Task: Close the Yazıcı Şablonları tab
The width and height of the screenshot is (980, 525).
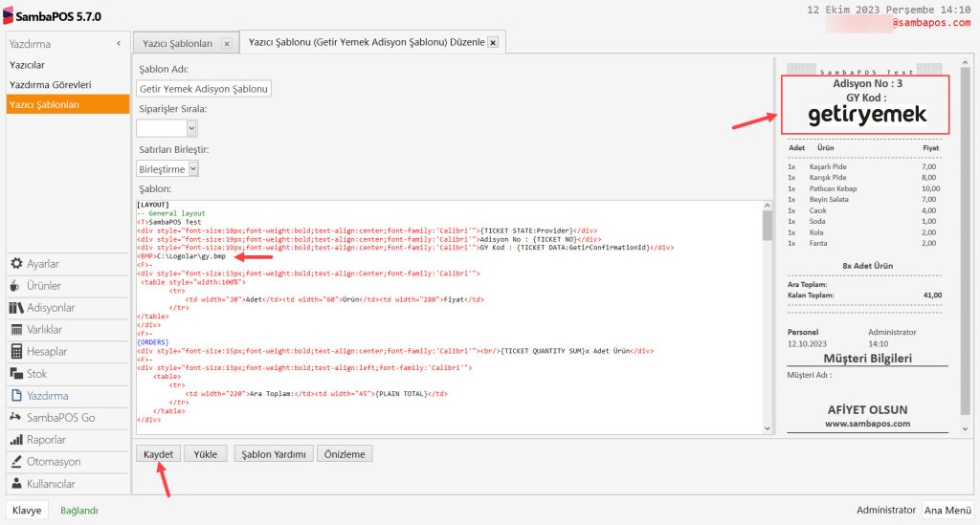Action: 226,44
